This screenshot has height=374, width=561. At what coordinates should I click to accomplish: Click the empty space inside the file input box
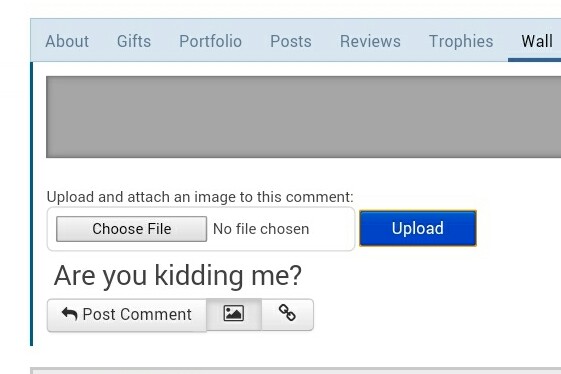pyautogui.click(x=332, y=229)
